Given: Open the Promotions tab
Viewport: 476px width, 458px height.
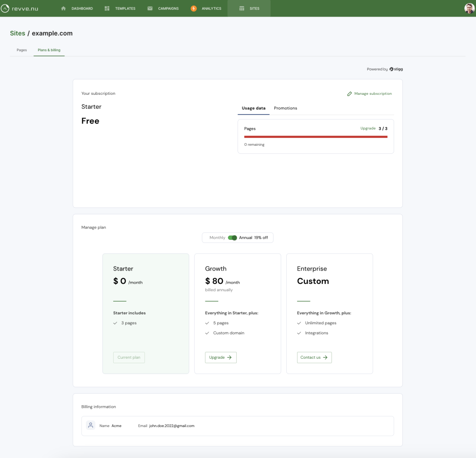Looking at the screenshot, I should point(285,108).
